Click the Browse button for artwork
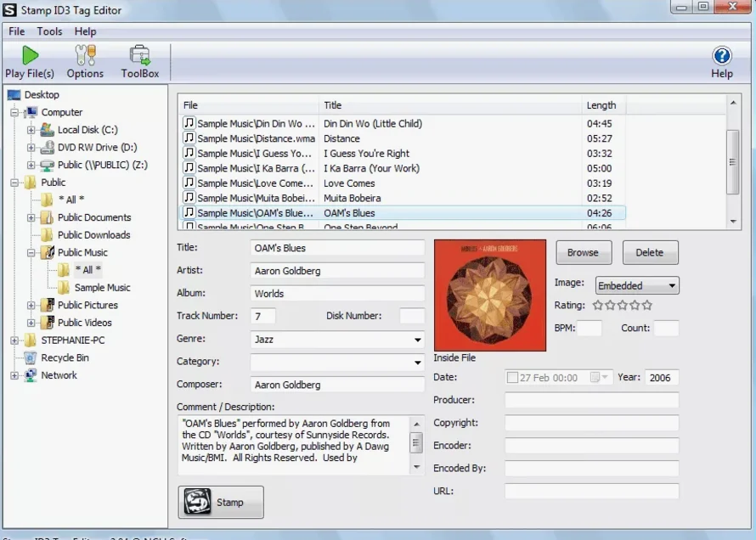The height and width of the screenshot is (540, 756). (584, 252)
